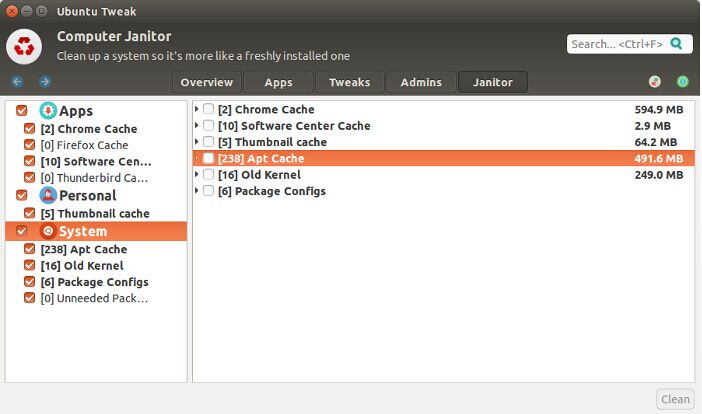The height and width of the screenshot is (414, 702).
Task: Check Thumbnail cache in the results list
Action: tap(208, 141)
